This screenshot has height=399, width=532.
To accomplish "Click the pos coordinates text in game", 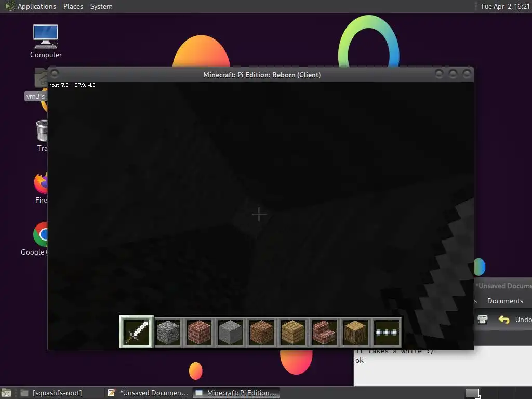I will [x=72, y=85].
